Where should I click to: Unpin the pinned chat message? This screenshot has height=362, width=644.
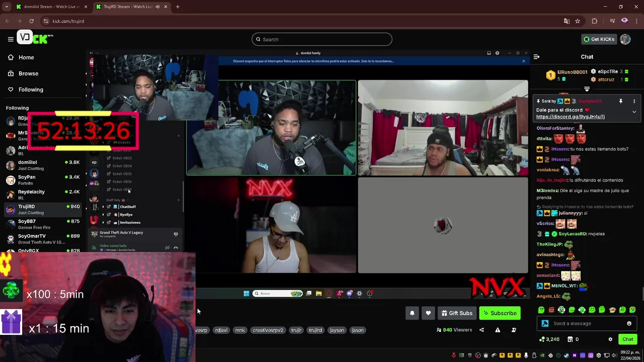pyautogui.click(x=620, y=101)
